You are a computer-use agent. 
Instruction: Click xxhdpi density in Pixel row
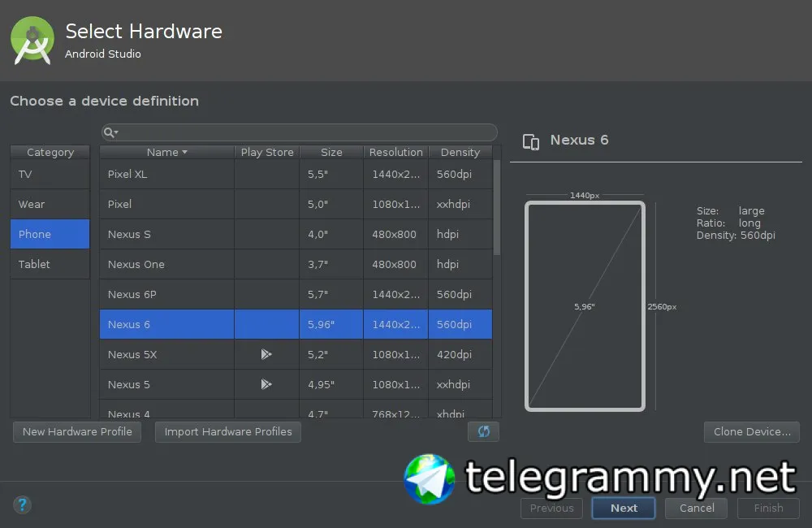pyautogui.click(x=460, y=204)
